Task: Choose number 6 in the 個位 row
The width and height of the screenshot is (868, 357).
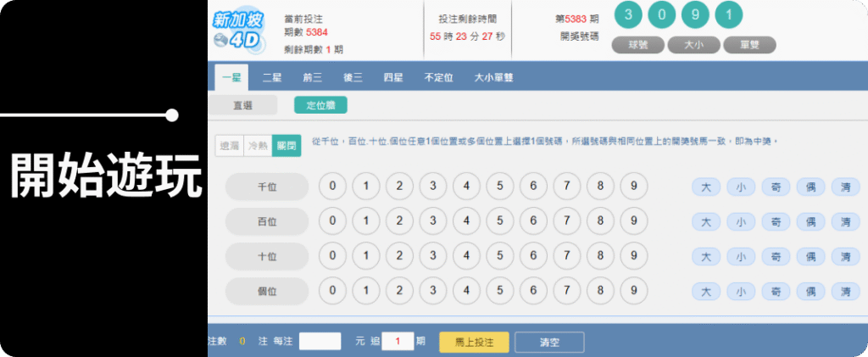Action: (x=533, y=291)
